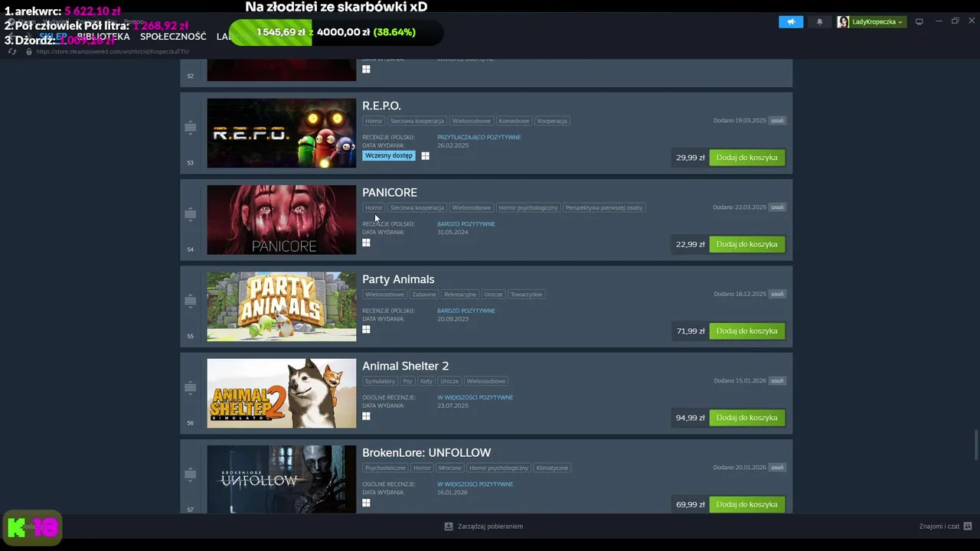Click the drag handle beside Animal Shelter 2

pos(191,388)
